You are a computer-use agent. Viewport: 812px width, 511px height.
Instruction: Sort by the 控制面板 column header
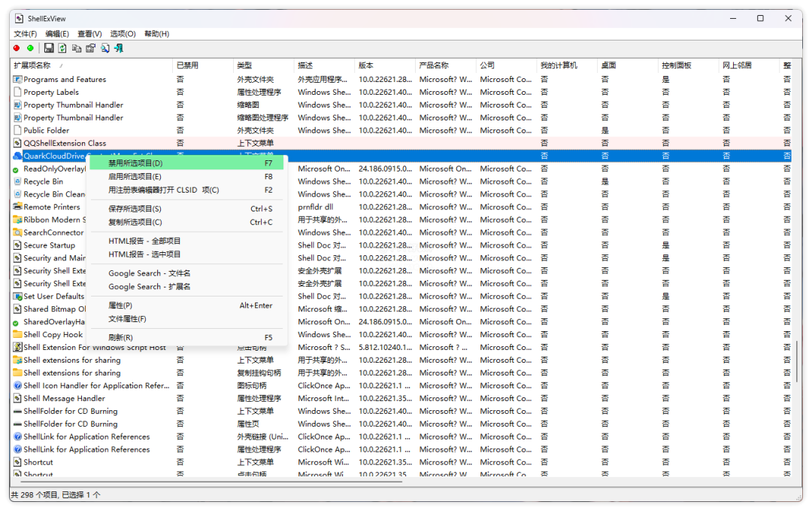coord(688,65)
